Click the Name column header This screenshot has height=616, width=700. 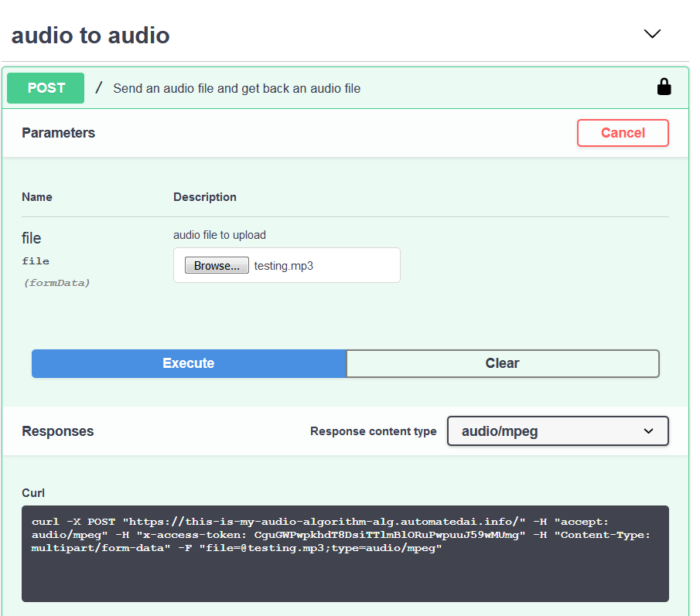(x=37, y=197)
